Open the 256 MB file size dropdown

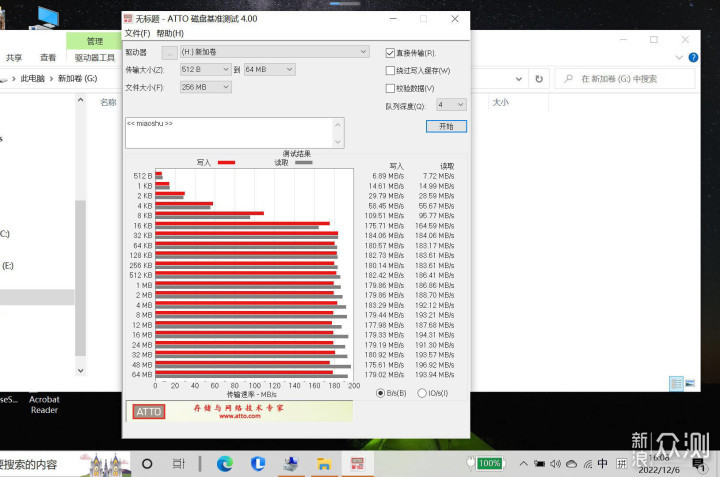(205, 87)
